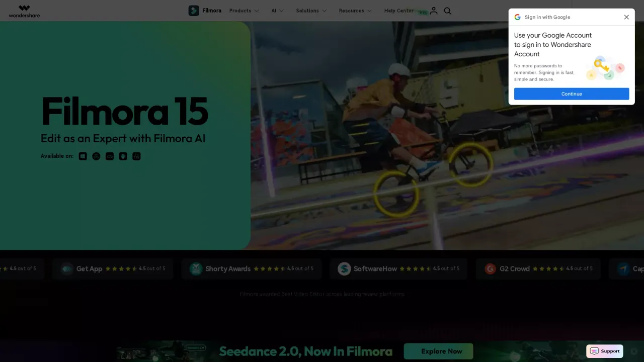Click the Shorty Awards badge icon
644x362 pixels.
click(x=196, y=269)
